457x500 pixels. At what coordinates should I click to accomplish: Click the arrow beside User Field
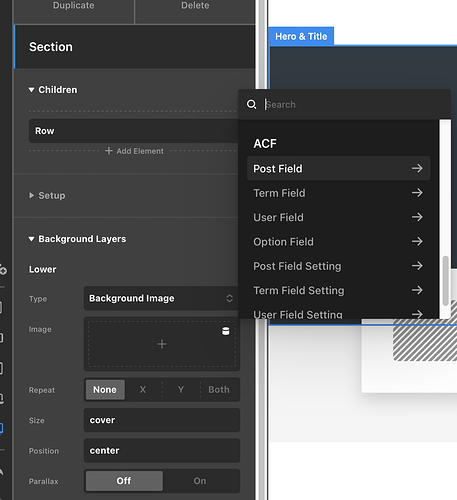coord(417,217)
